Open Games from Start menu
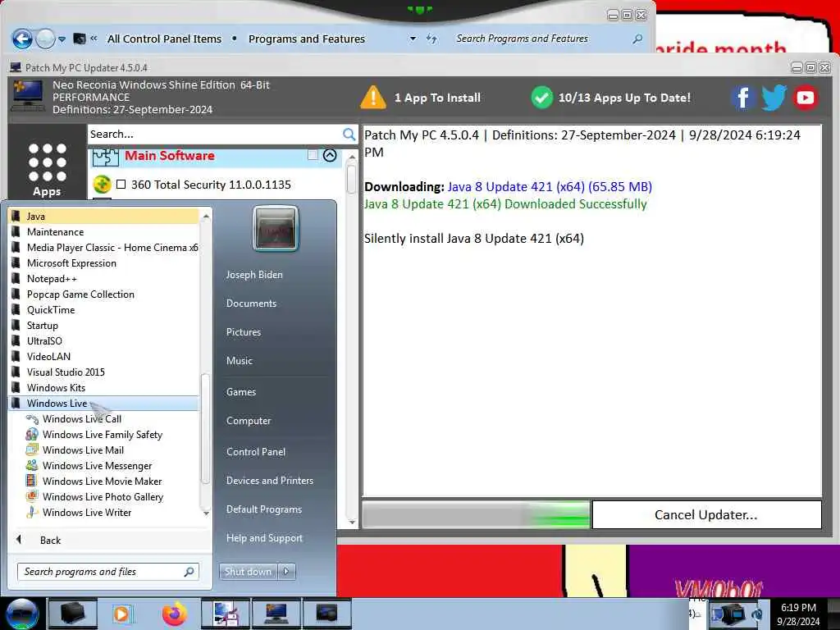The image size is (840, 630). (241, 392)
